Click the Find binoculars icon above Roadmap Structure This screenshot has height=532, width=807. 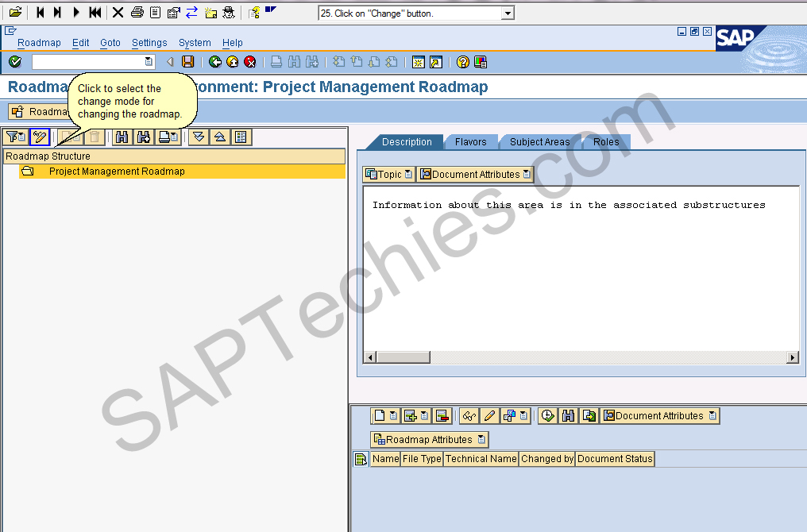(122, 137)
